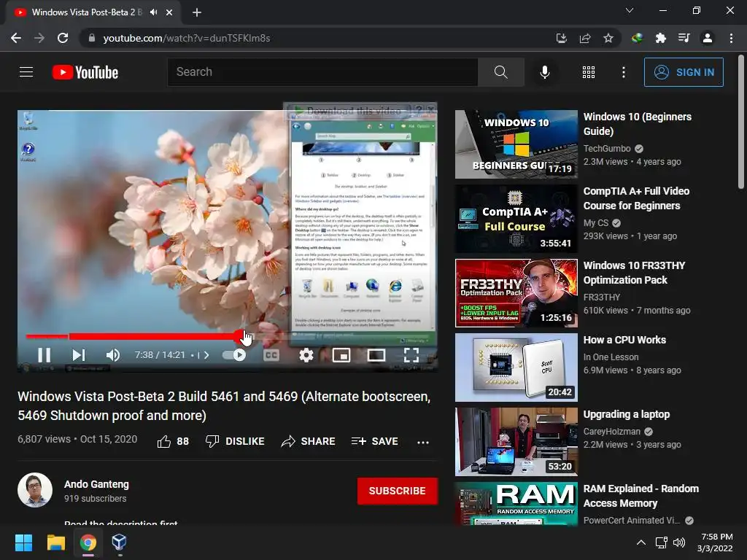
Task: Show hidden system tray icons
Action: (641, 542)
